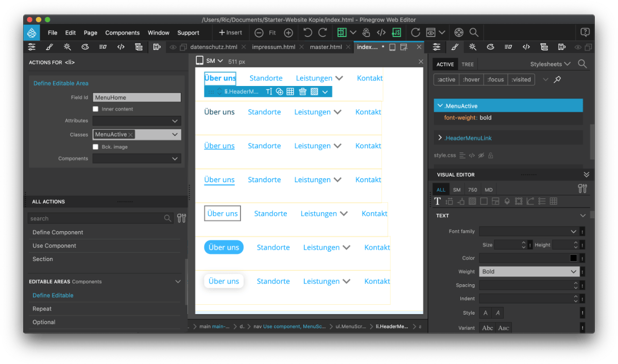Switch to master.html tab
The height and width of the screenshot is (364, 618).
click(326, 47)
